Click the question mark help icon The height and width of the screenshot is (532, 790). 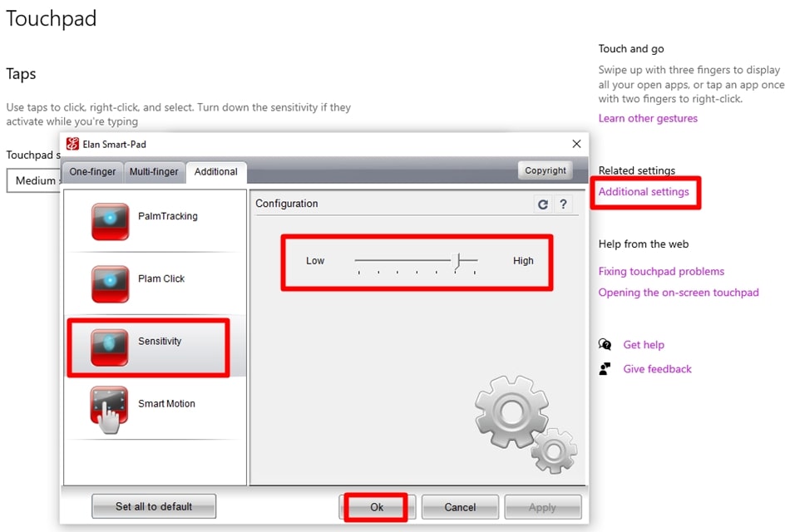563,204
